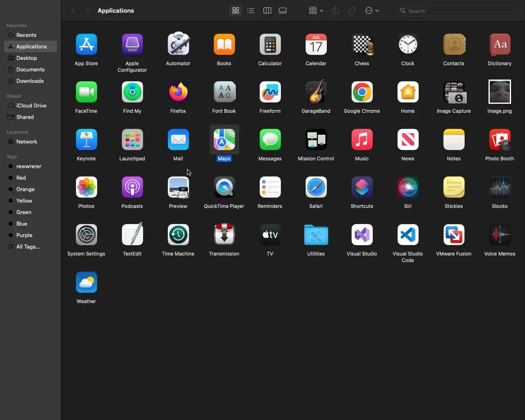Filter by the rewwrerer tag
The height and width of the screenshot is (420, 525).
tap(30, 167)
